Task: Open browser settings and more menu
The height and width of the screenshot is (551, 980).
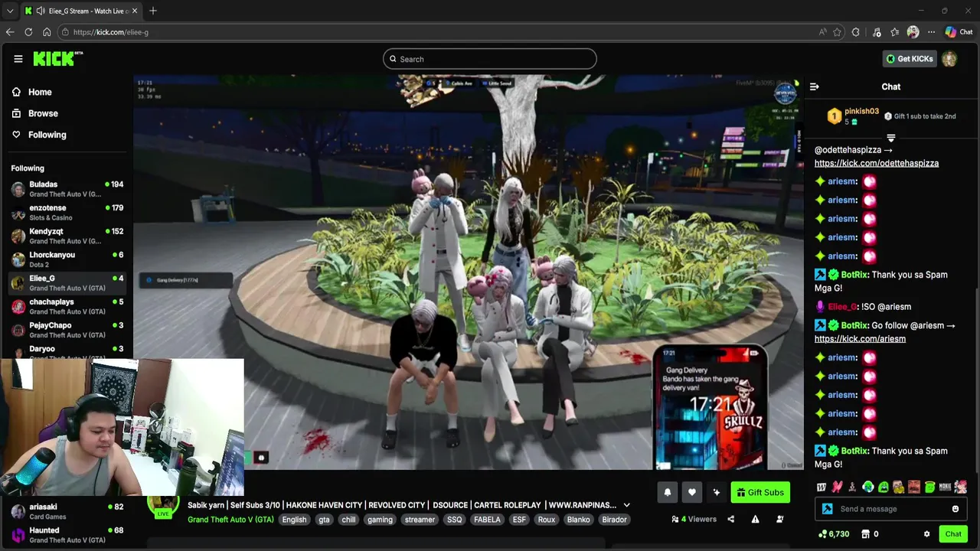Action: [931, 32]
